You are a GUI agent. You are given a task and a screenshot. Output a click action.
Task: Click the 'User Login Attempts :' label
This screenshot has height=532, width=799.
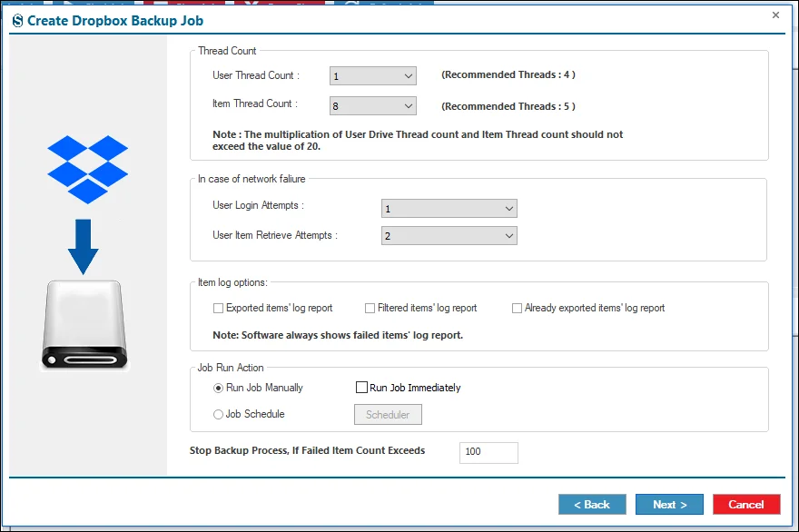coord(259,205)
